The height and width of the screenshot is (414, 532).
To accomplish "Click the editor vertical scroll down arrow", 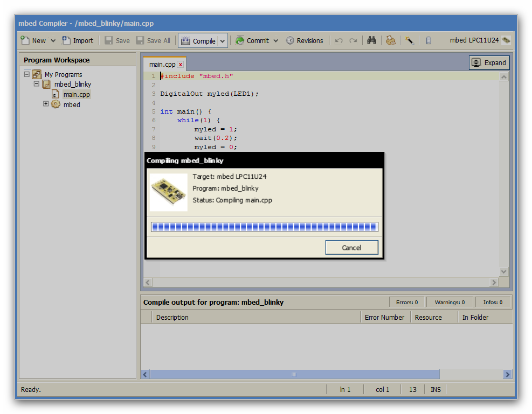I will [x=504, y=271].
